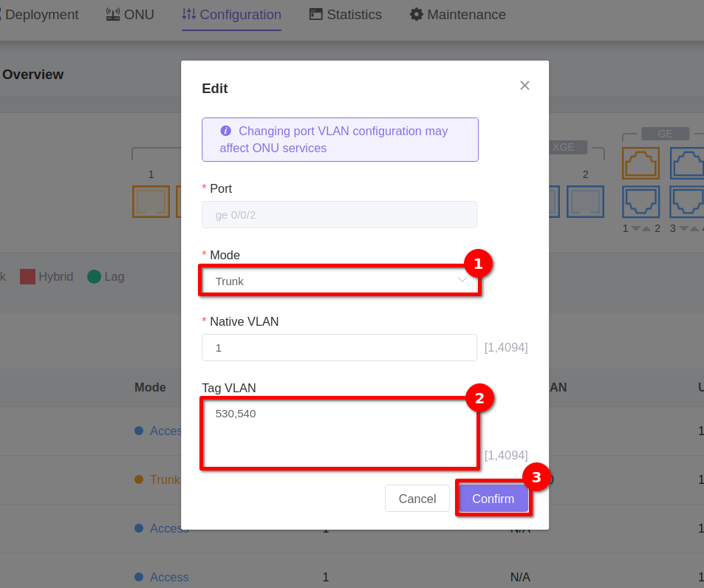Focus the Tag VLAN text area
The image size is (704, 588).
[x=339, y=433]
